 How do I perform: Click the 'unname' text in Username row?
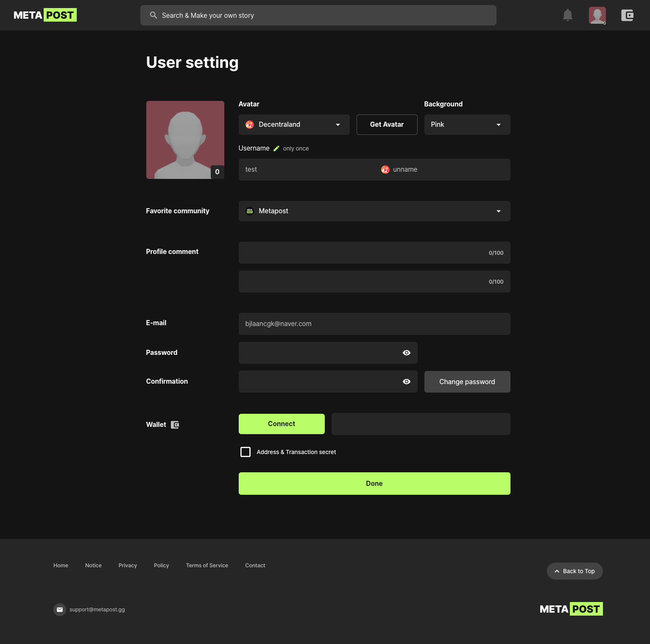tap(405, 170)
